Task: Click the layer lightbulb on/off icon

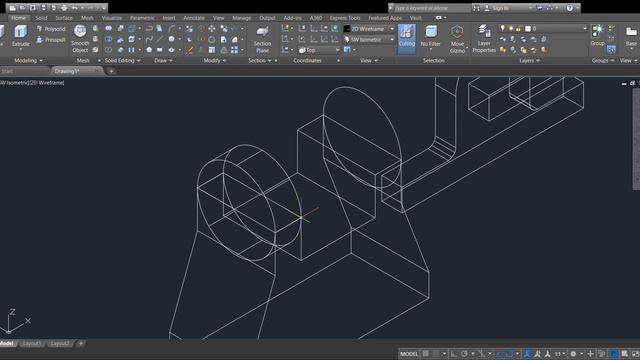Action: [x=503, y=29]
